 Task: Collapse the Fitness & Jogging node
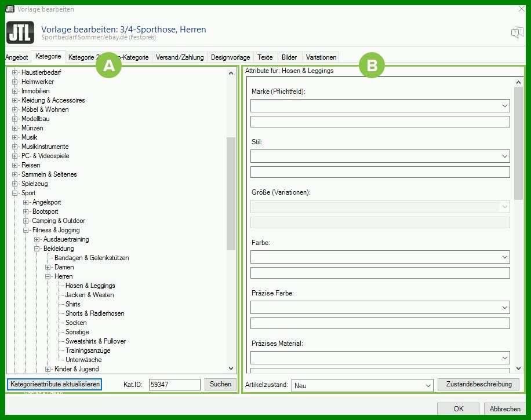26,230
